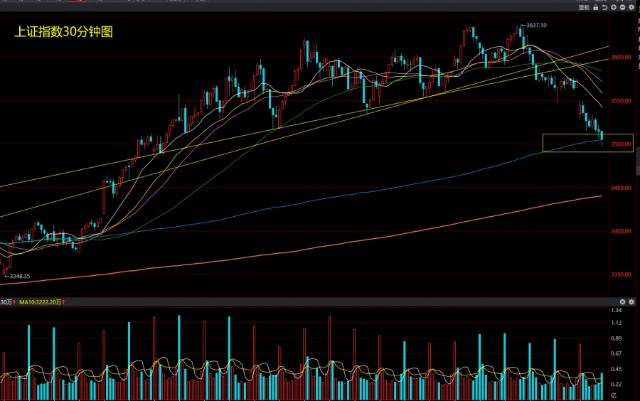Click the 1.34 volume axis label
640x401 pixels.
[617, 311]
